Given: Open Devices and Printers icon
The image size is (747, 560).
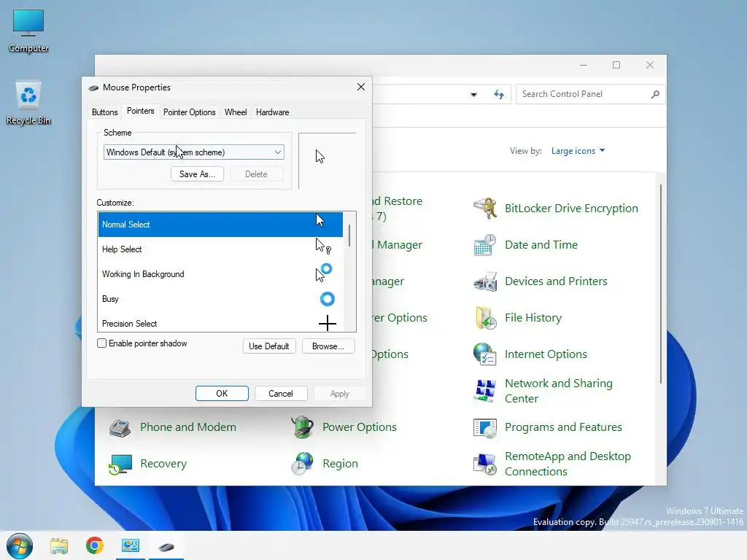Looking at the screenshot, I should point(485,281).
